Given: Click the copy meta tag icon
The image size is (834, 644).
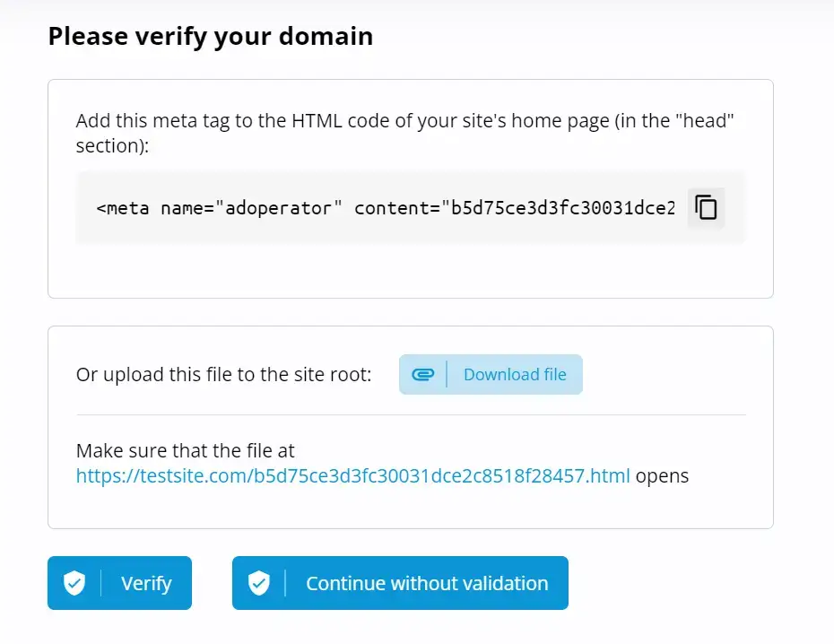Looking at the screenshot, I should (706, 208).
